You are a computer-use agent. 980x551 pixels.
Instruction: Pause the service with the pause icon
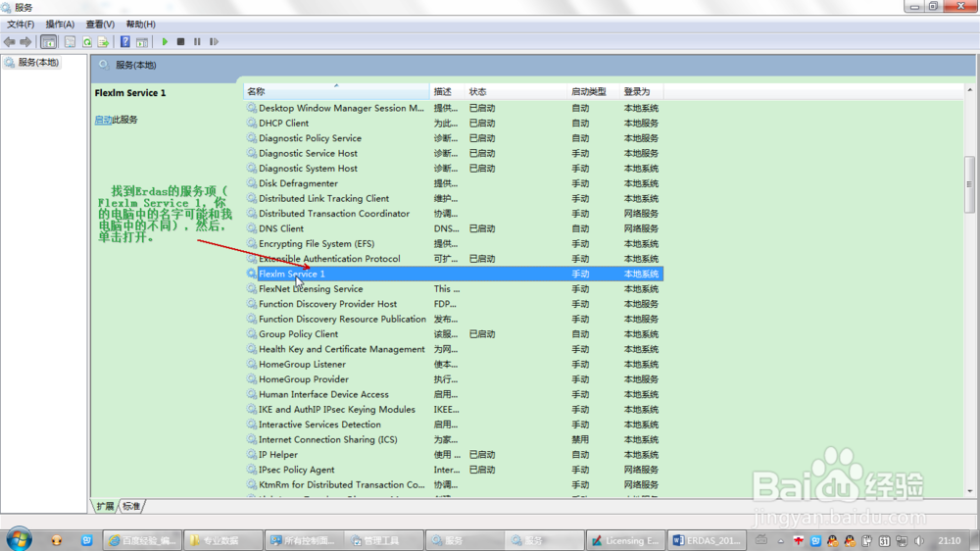(x=197, y=42)
